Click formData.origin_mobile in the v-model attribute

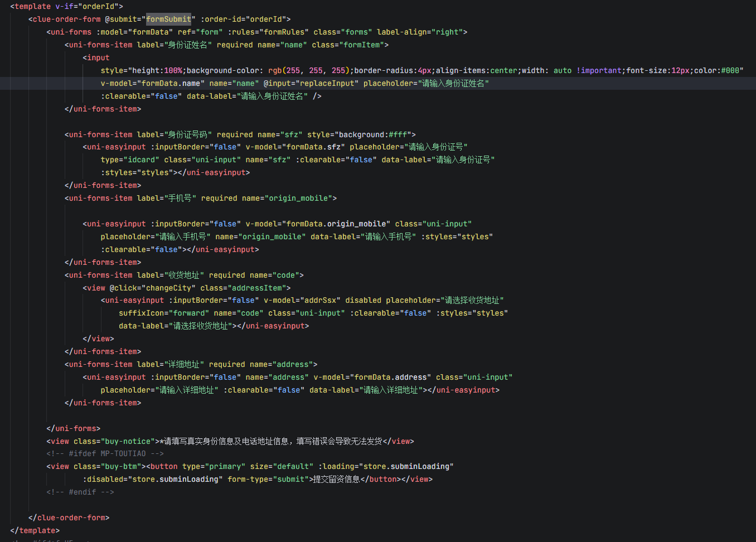(336, 224)
